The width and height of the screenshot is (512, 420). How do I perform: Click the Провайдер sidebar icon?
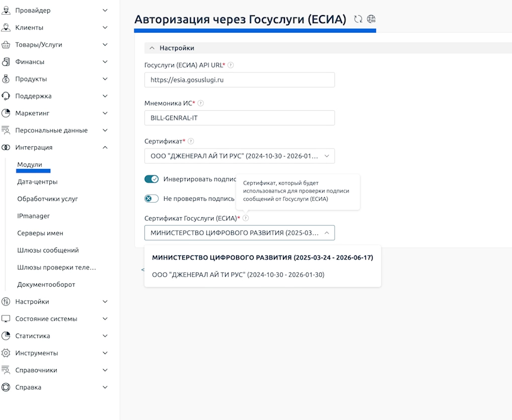[6, 11]
